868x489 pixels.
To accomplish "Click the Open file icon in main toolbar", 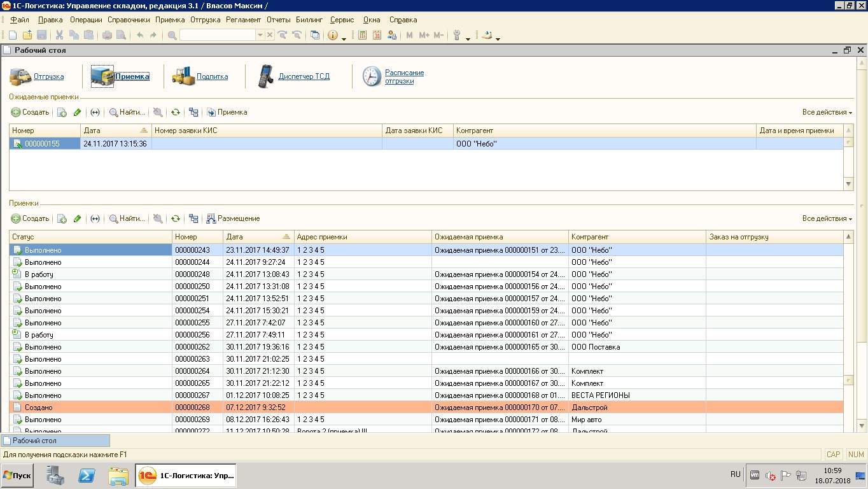I will (27, 35).
